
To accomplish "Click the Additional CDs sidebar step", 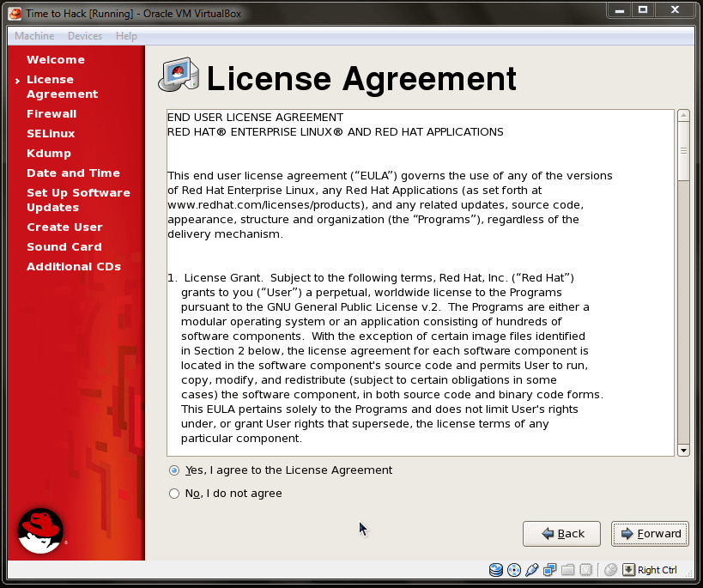I will pyautogui.click(x=74, y=267).
